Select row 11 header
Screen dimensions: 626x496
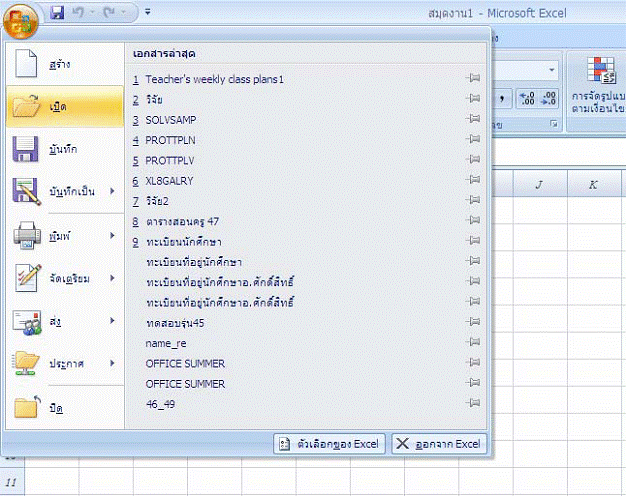12,482
